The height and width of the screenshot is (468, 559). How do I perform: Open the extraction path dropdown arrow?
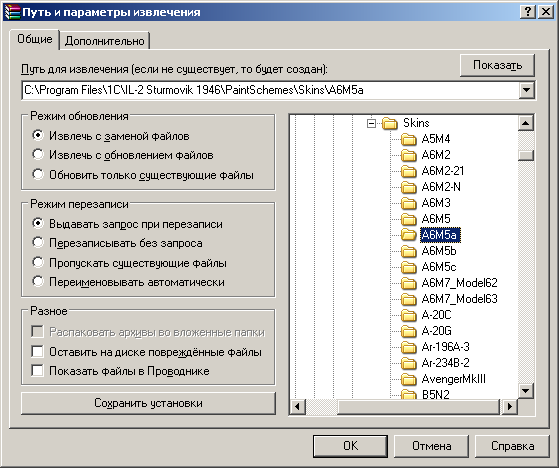pyautogui.click(x=527, y=90)
